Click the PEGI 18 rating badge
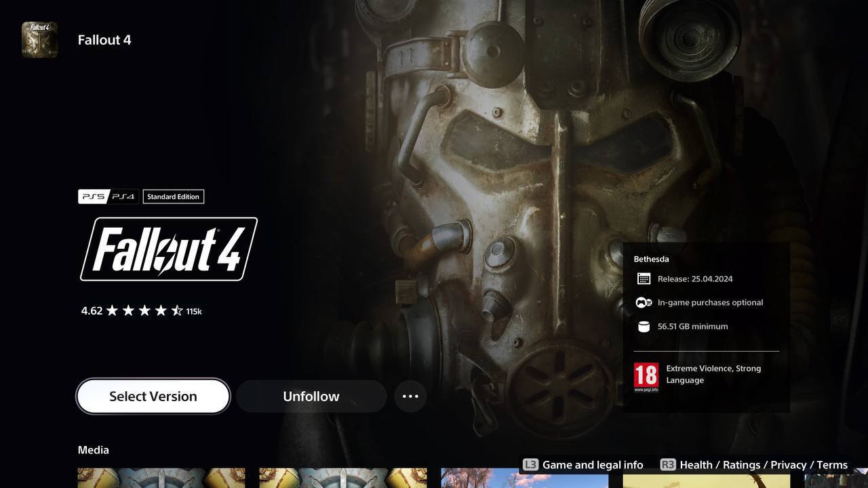This screenshot has width=868, height=488. (646, 378)
